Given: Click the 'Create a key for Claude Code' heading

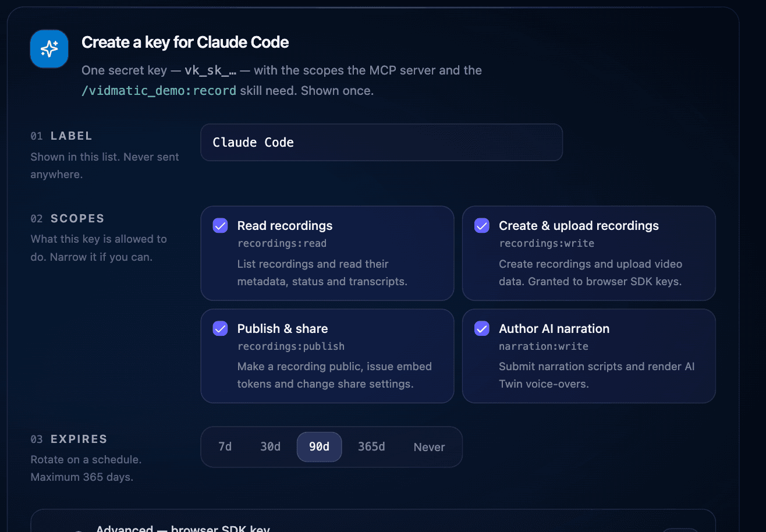Looking at the screenshot, I should [185, 42].
